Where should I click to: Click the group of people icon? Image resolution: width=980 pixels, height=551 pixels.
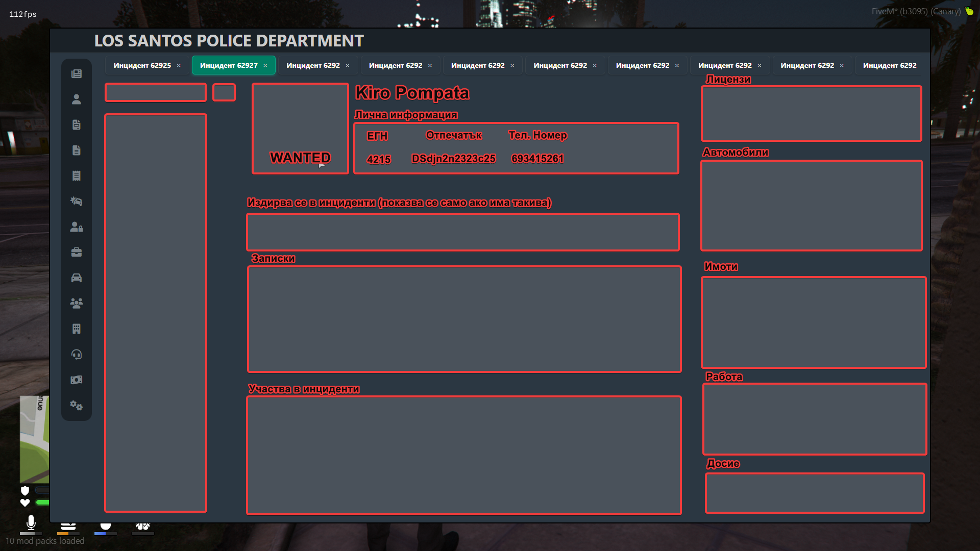click(x=77, y=304)
